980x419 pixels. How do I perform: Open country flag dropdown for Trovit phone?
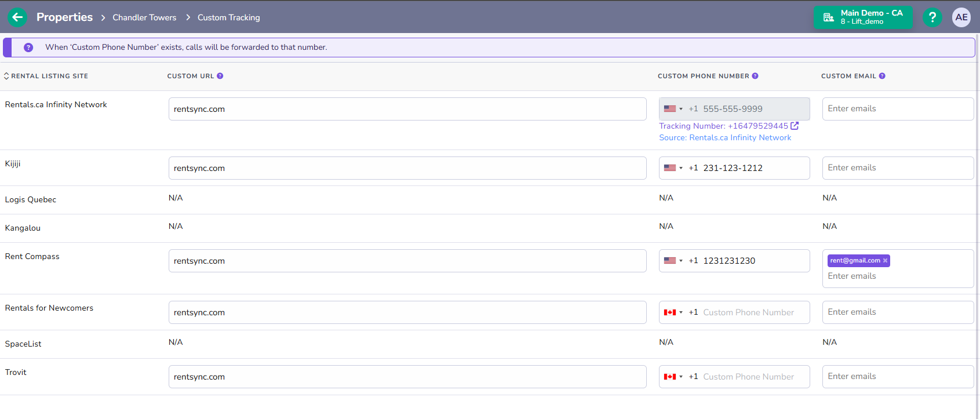point(673,377)
